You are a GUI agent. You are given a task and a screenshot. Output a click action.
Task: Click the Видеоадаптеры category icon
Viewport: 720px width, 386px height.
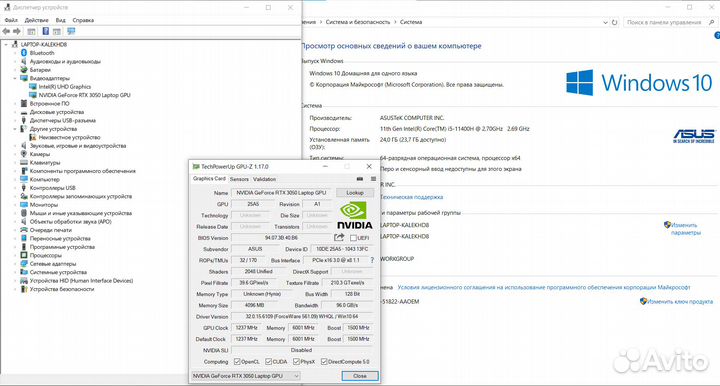tap(24, 78)
